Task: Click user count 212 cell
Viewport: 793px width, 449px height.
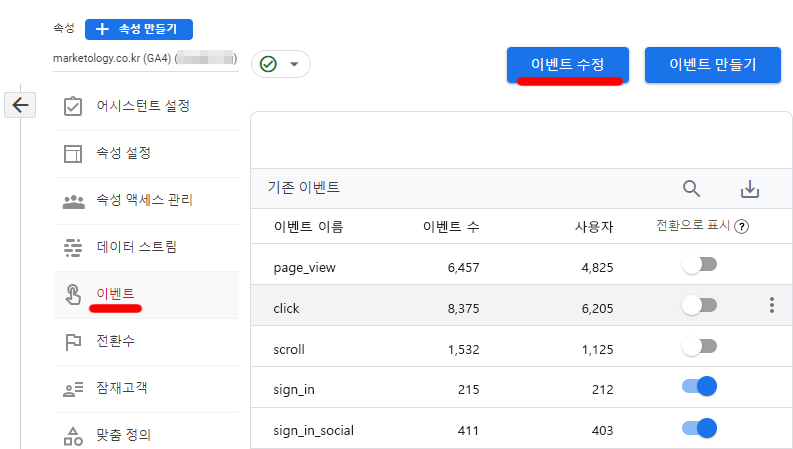Action: click(x=602, y=390)
